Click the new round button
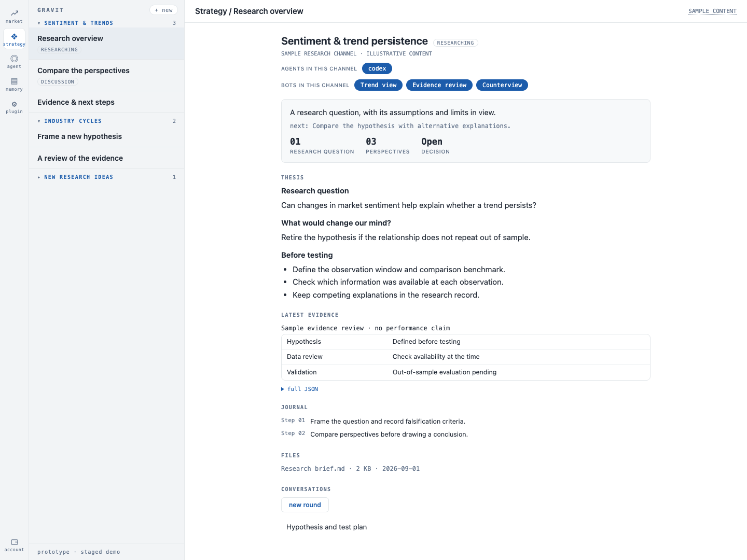This screenshot has width=747, height=560. pos(305,505)
